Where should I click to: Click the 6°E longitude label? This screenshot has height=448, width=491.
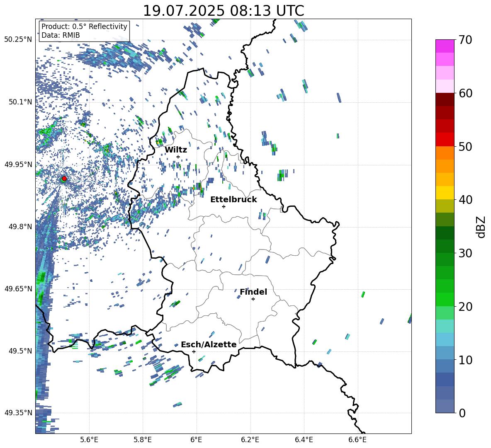pyautogui.click(x=196, y=440)
